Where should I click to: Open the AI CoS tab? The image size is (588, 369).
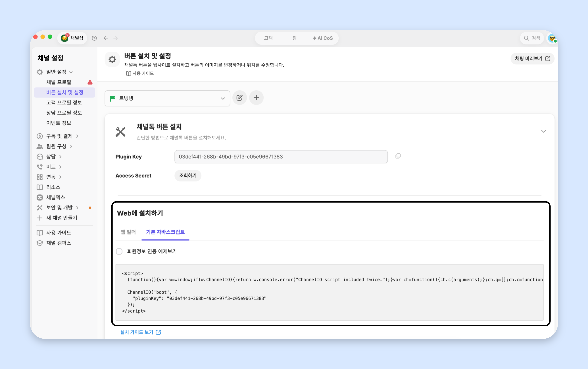coord(323,38)
